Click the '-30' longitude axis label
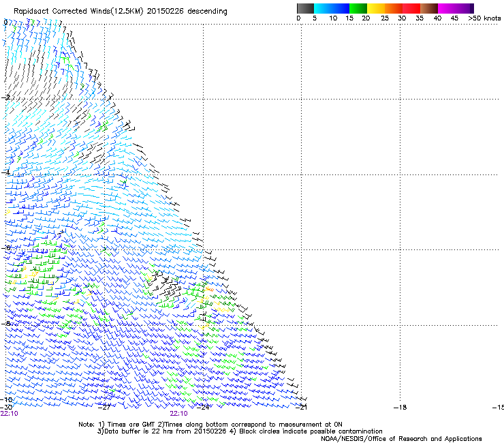504x443 pixels. pos(6,408)
